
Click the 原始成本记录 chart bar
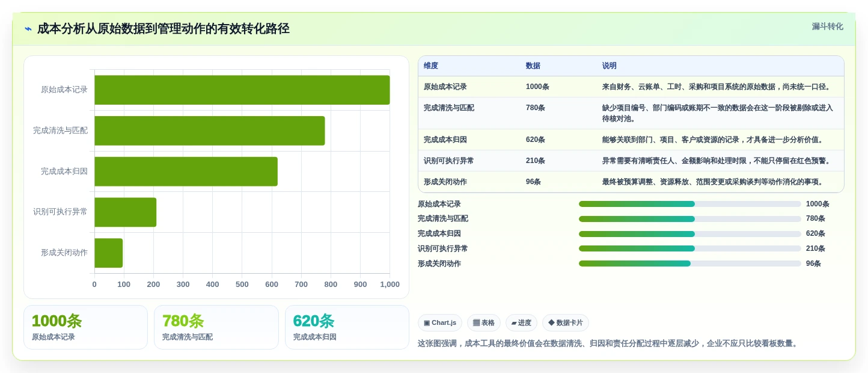(242, 90)
